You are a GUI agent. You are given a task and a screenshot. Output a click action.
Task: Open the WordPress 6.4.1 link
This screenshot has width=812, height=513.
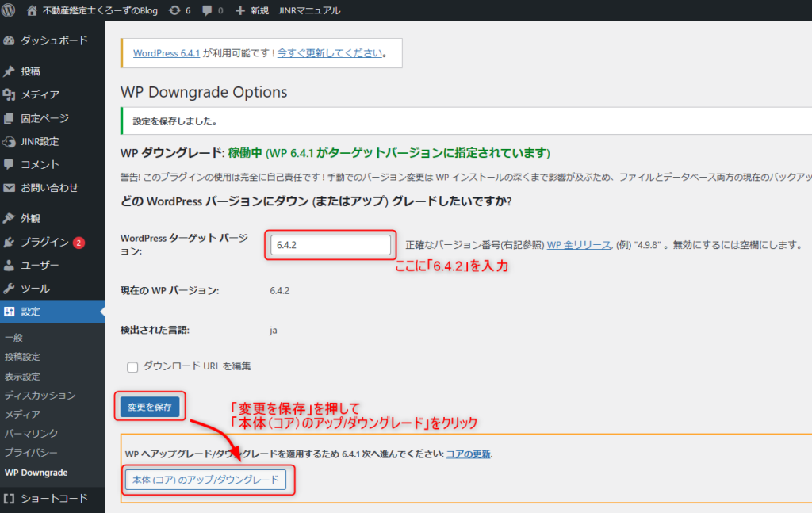pyautogui.click(x=167, y=53)
